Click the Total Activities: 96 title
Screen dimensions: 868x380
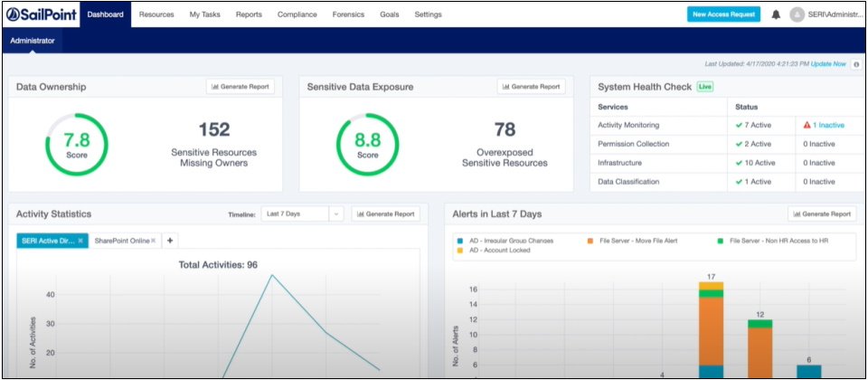tap(218, 265)
